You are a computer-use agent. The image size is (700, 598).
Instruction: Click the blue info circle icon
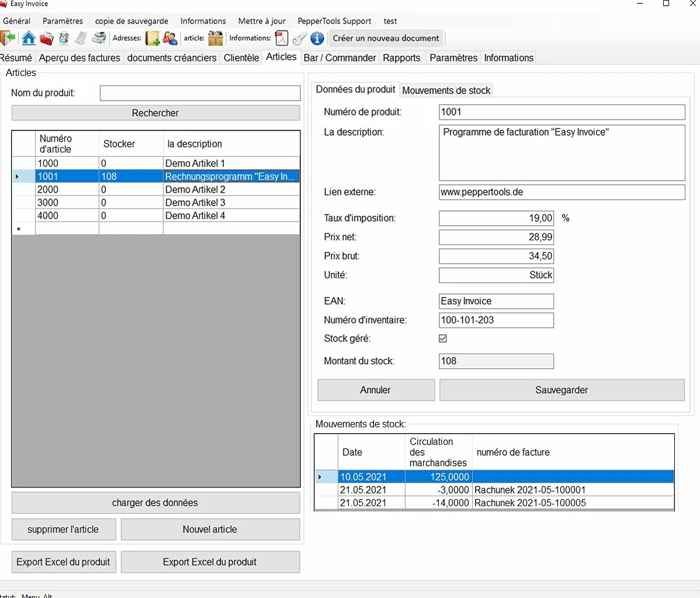coord(317,39)
